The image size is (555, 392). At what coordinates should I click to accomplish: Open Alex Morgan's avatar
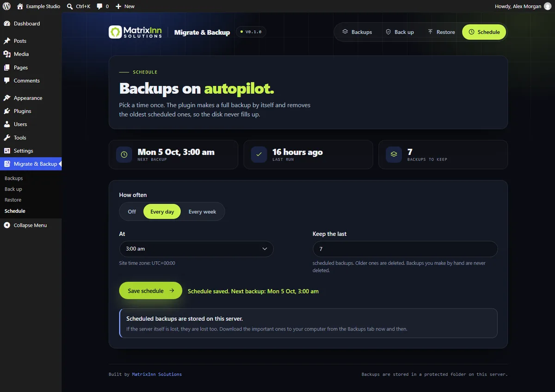[548, 6]
